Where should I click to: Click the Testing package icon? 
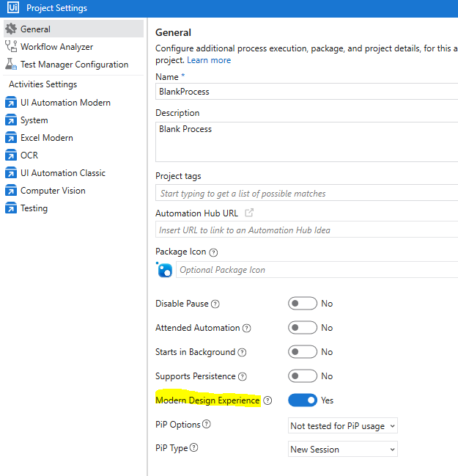(x=11, y=208)
